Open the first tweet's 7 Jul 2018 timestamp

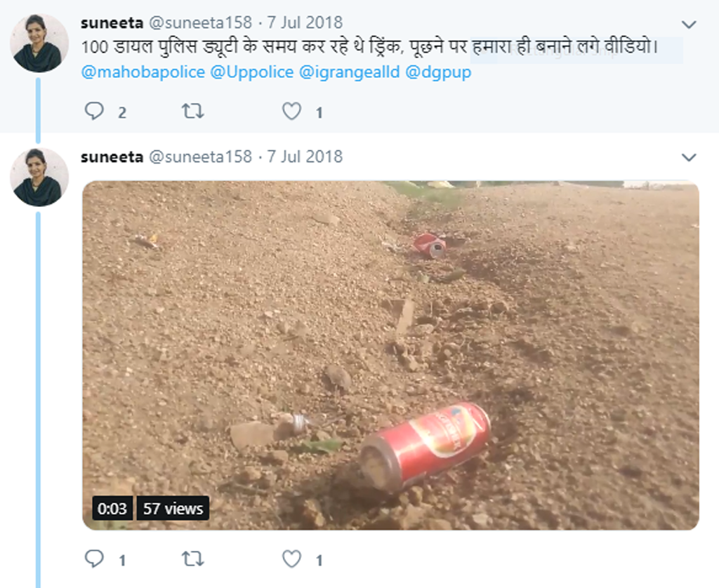click(305, 22)
